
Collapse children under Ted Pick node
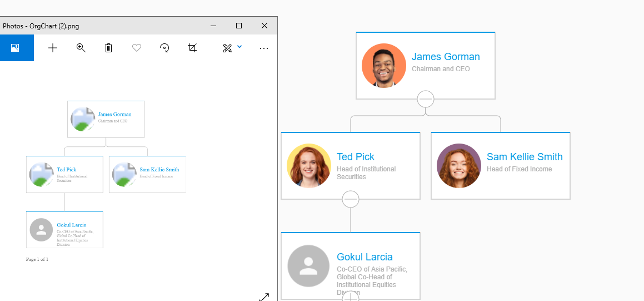coord(351,199)
